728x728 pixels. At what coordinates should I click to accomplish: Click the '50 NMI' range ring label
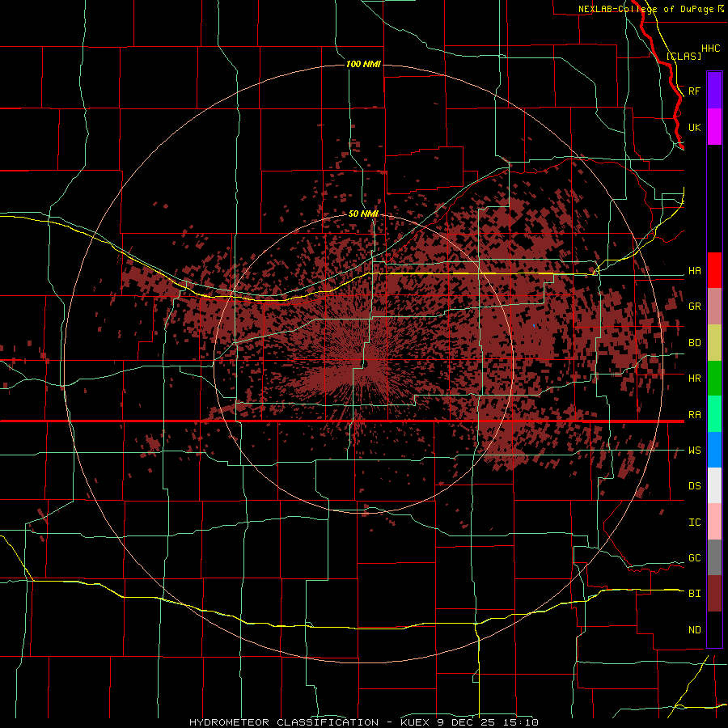click(x=363, y=214)
